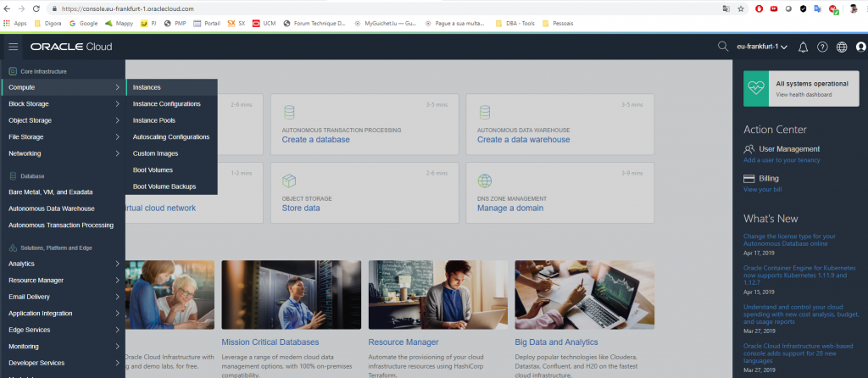The width and height of the screenshot is (868, 378).
Task: Click the database icon on Autonomous Transaction Processing card
Action: [x=288, y=113]
